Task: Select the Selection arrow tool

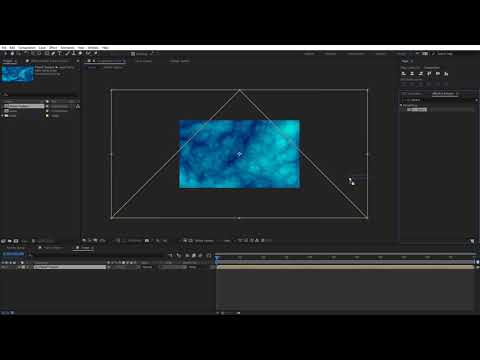Action: tap(5, 53)
